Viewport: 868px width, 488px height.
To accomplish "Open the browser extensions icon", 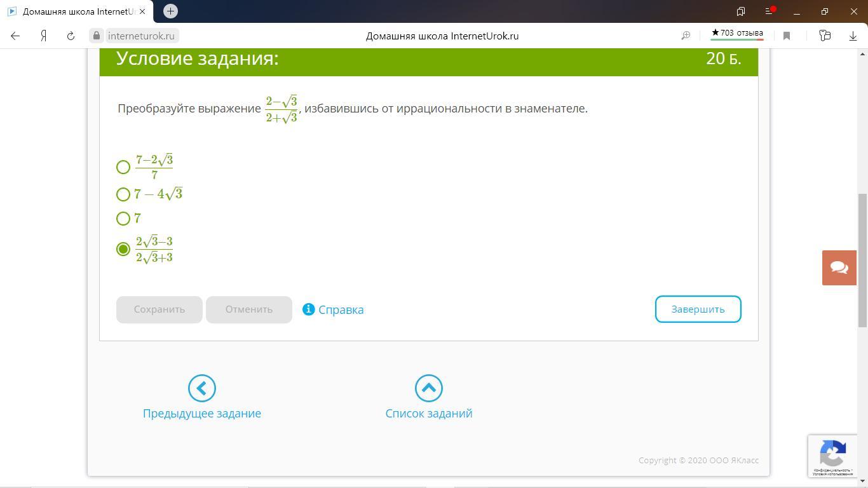I will (x=825, y=36).
